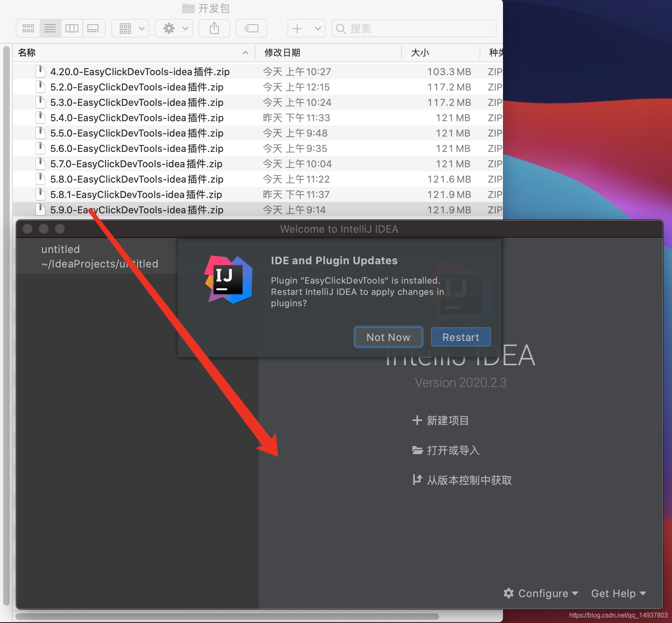The height and width of the screenshot is (623, 672).
Task: Click Finder horizontal scrollbar
Action: point(227,617)
